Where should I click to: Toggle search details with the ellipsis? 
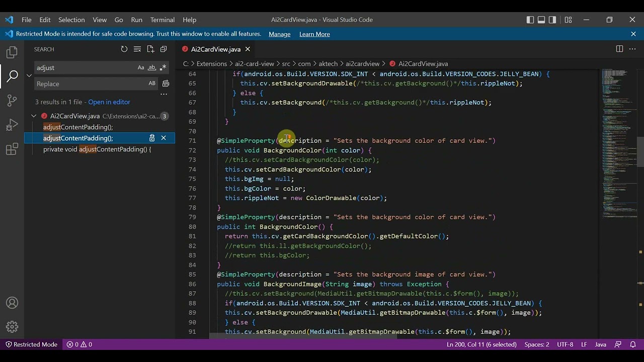coord(164,95)
